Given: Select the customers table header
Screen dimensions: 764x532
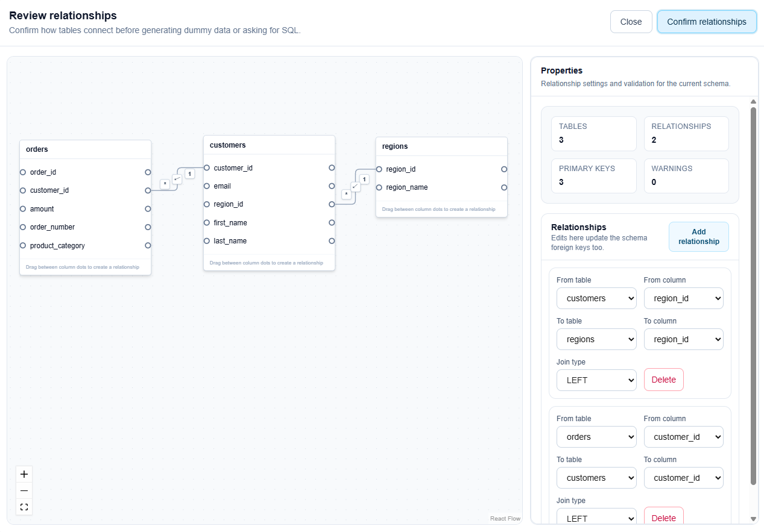Looking at the screenshot, I should (x=269, y=145).
